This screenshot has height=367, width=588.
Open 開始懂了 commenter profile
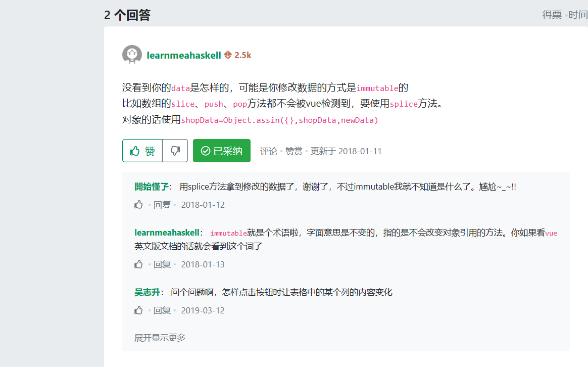[152, 187]
